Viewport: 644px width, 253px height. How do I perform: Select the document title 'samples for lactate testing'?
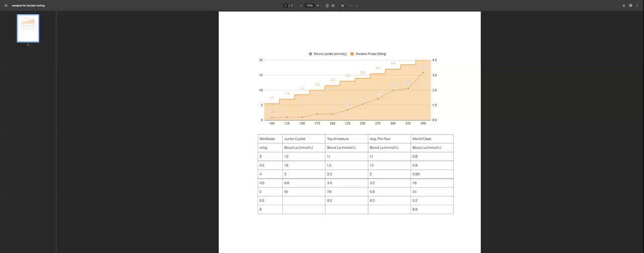coord(28,6)
